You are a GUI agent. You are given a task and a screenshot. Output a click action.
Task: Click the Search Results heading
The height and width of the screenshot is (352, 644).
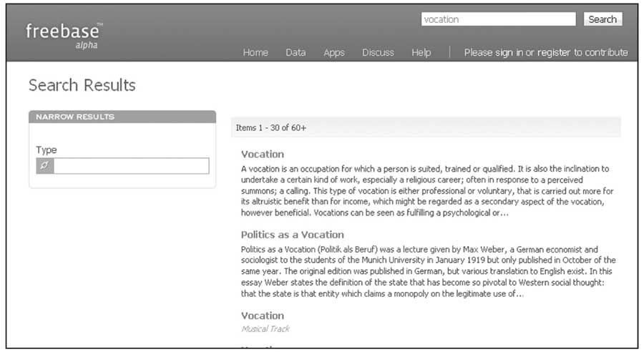82,85
